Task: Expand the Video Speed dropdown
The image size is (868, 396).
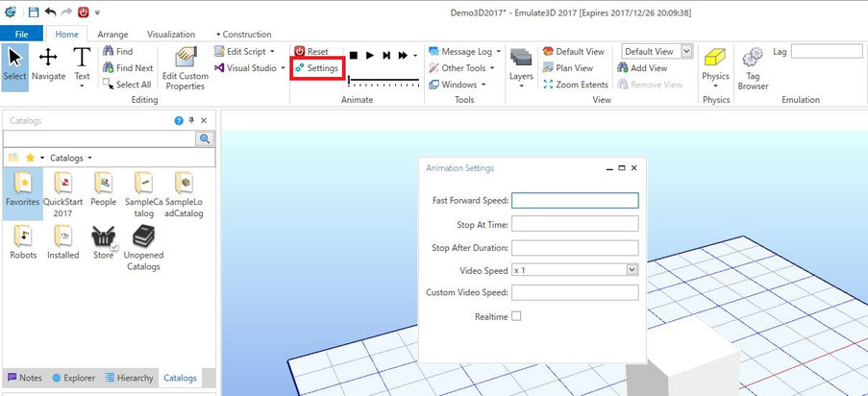Action: click(632, 270)
